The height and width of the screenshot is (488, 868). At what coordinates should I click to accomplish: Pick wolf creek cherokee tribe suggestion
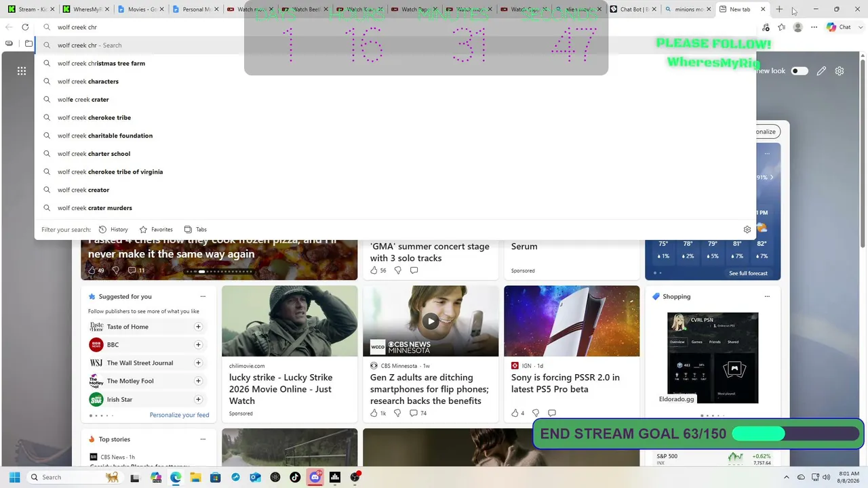(x=395, y=117)
